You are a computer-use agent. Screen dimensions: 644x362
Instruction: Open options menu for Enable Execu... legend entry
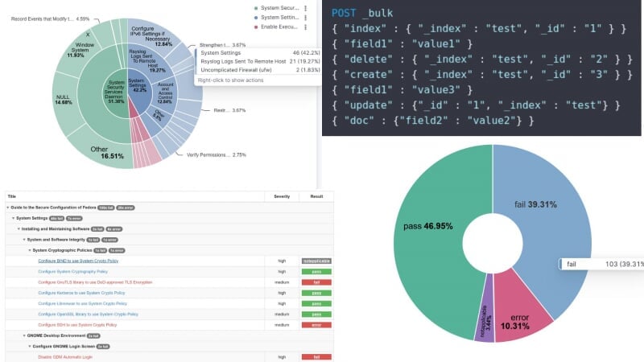click(305, 27)
